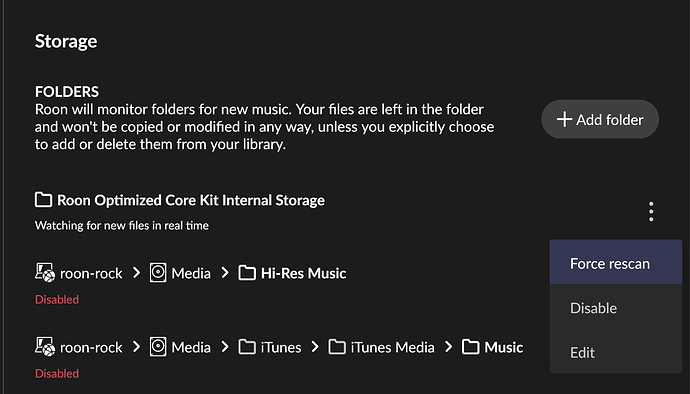Click the folder icon beside Roon Optimized Core Kit
The image size is (690, 394).
[44, 200]
